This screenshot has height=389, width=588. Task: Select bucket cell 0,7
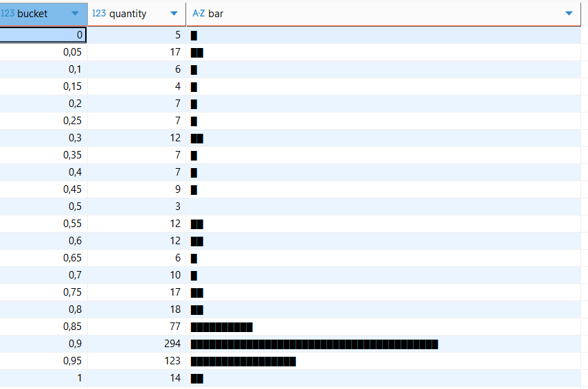point(43,275)
